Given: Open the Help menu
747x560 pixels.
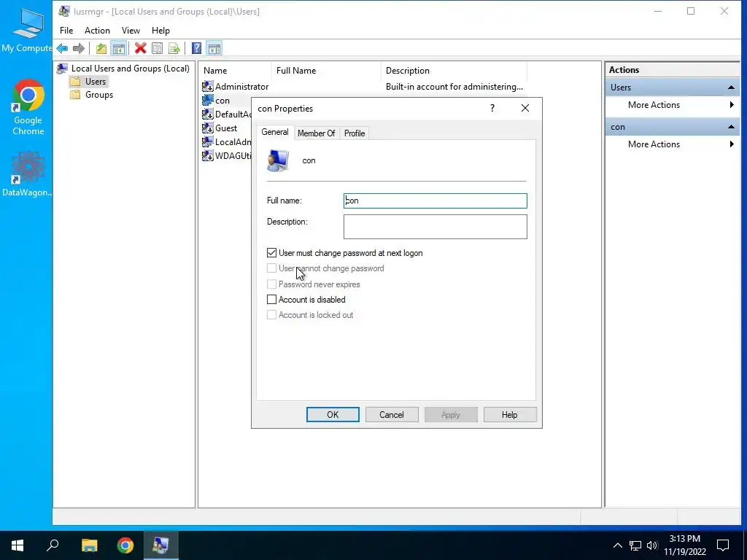Looking at the screenshot, I should click(x=160, y=31).
